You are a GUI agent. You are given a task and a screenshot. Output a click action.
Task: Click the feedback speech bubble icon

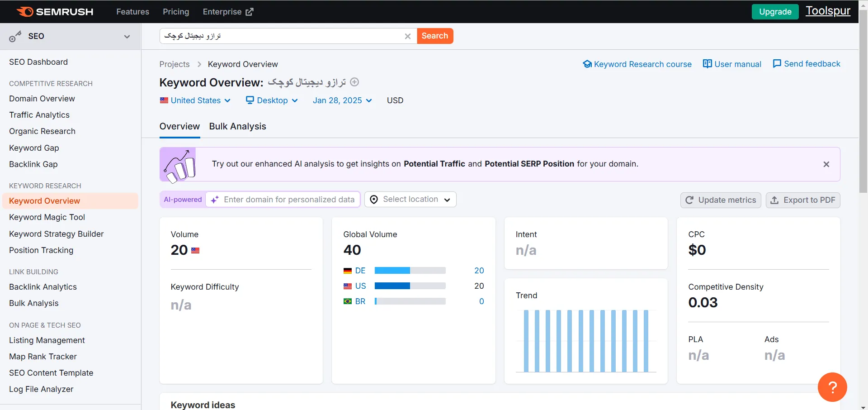777,64
